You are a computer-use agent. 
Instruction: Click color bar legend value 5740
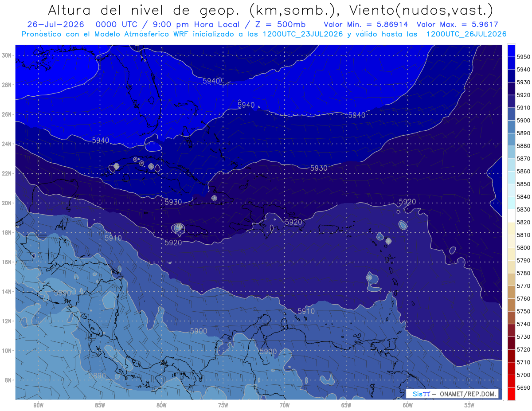click(524, 324)
